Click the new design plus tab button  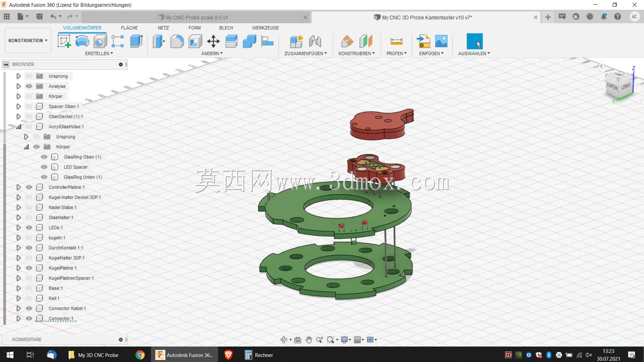[548, 17]
